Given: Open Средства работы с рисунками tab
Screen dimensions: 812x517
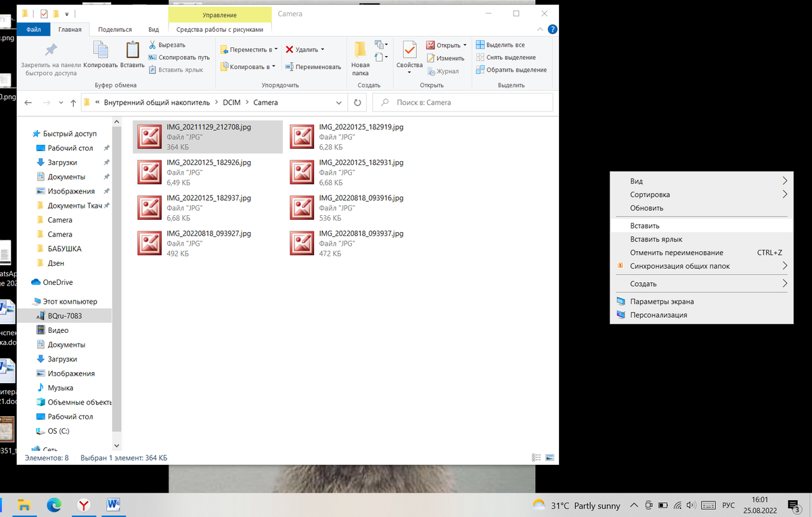Looking at the screenshot, I should click(220, 29).
